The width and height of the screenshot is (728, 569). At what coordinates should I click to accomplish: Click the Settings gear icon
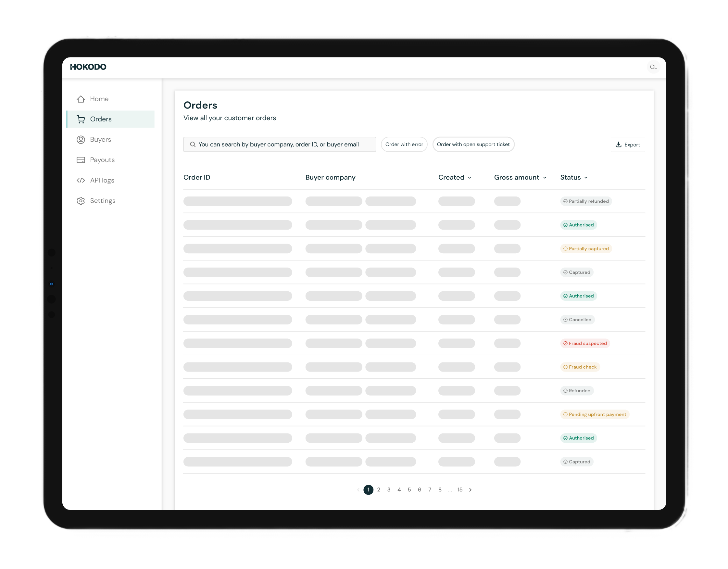pyautogui.click(x=81, y=201)
